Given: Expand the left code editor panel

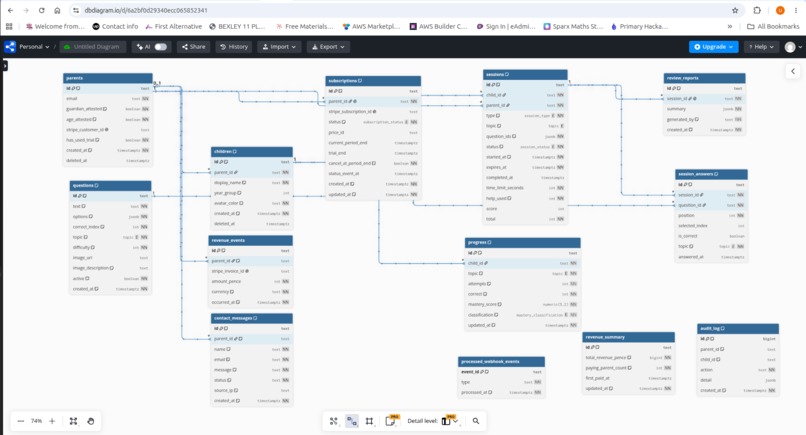Looking at the screenshot, I should coord(5,66).
